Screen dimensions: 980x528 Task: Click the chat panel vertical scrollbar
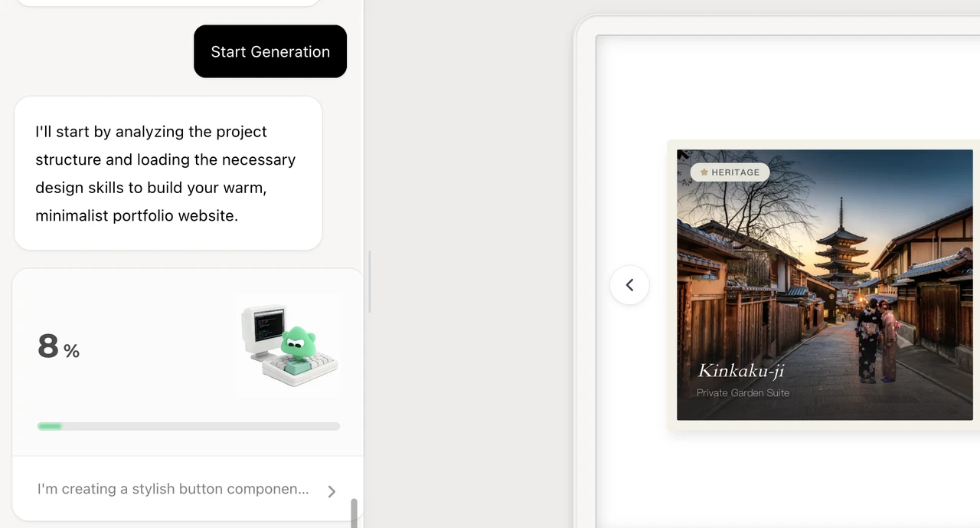click(354, 512)
